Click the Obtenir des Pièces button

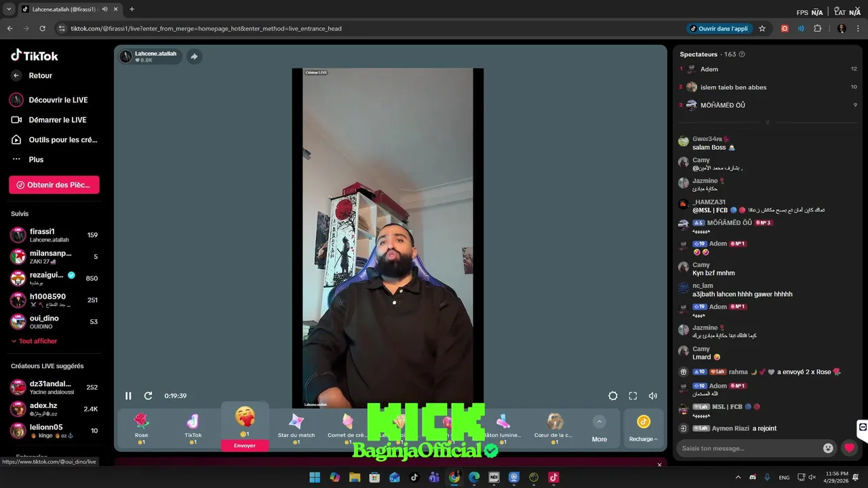(54, 184)
